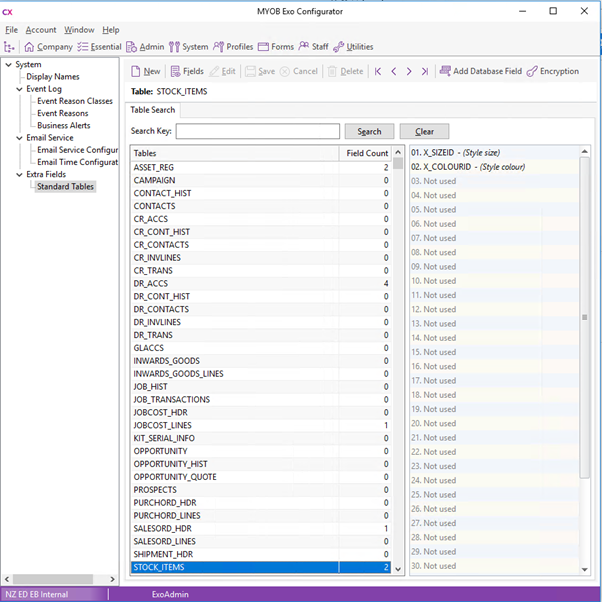Image resolution: width=602 pixels, height=602 pixels.
Task: Click tables list scroll up arrow
Action: (x=398, y=152)
